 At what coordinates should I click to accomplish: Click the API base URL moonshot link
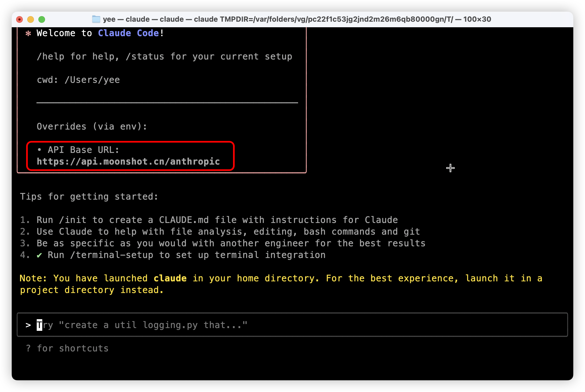(128, 162)
